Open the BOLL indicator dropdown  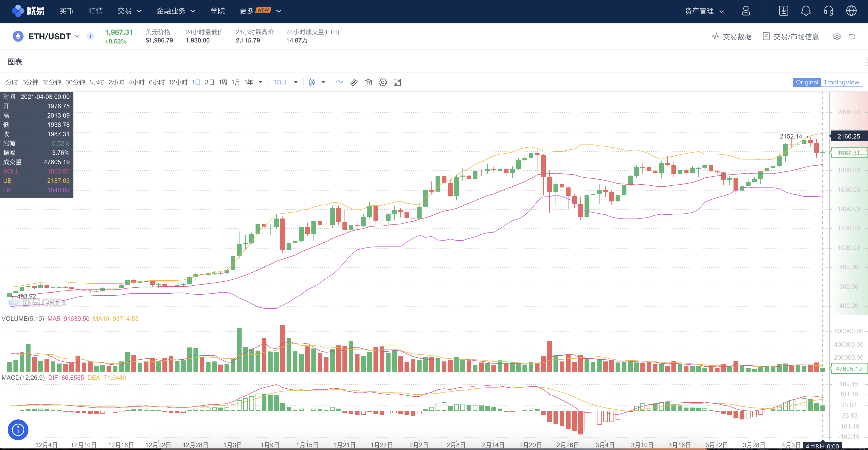click(x=296, y=82)
